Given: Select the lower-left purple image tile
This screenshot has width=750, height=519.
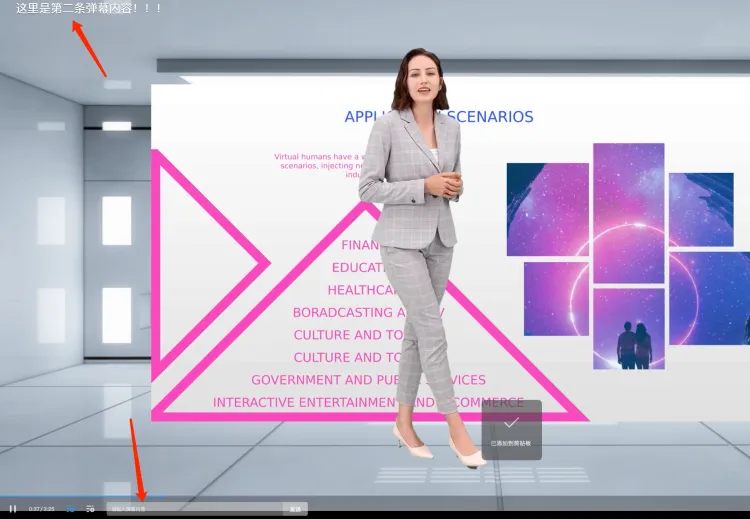Looking at the screenshot, I should click(x=555, y=298).
